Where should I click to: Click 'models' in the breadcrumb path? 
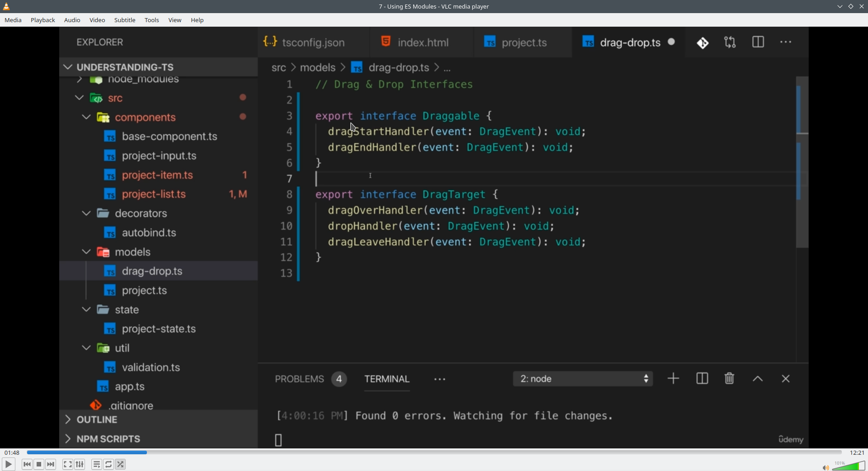318,68
